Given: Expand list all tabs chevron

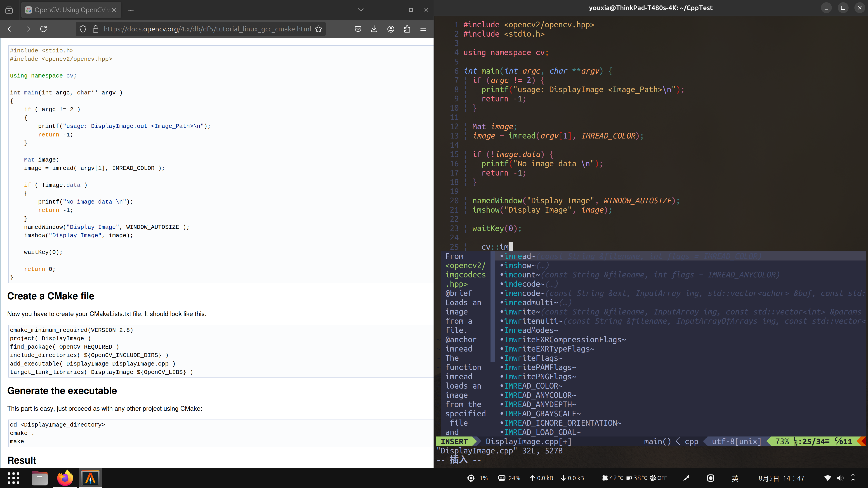Looking at the screenshot, I should [361, 10].
